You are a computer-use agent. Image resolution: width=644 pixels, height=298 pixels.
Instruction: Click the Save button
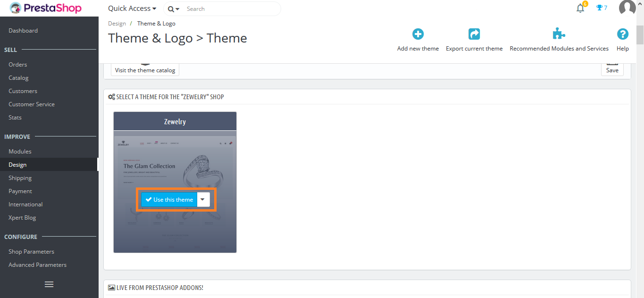click(612, 70)
